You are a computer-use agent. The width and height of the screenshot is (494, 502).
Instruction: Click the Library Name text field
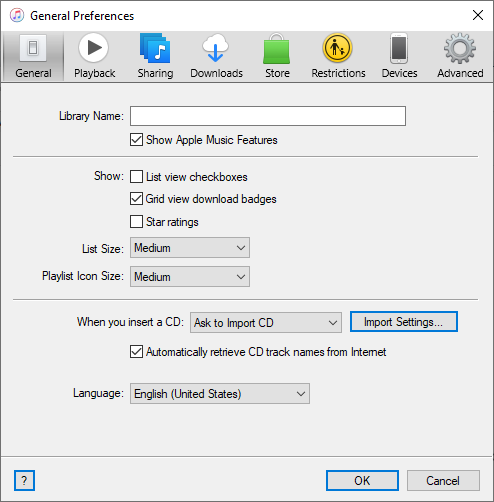pos(268,116)
